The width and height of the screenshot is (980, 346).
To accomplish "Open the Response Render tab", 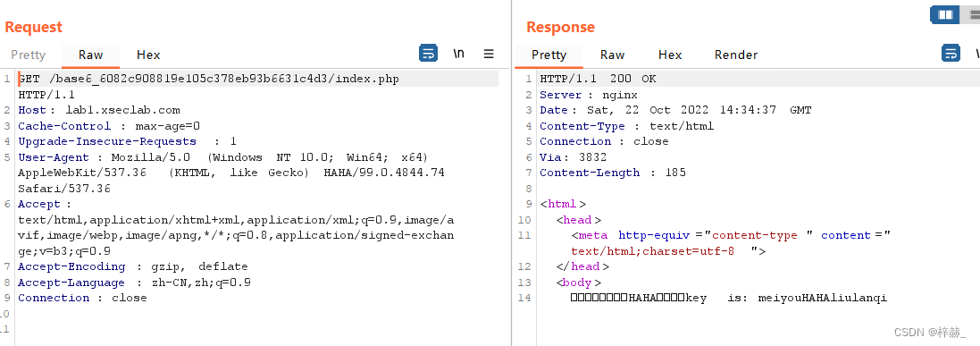I will pos(736,55).
